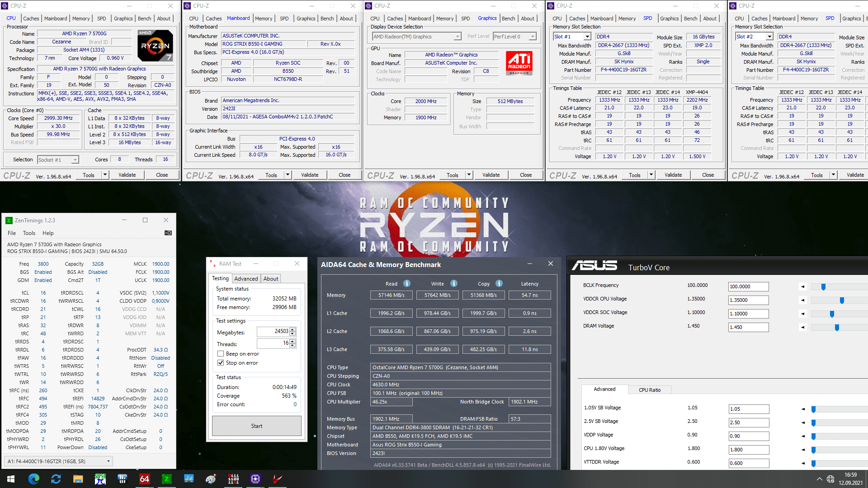Open the RAM Test binary-digits taskbar icon
The width and height of the screenshot is (868, 488).
(233, 479)
